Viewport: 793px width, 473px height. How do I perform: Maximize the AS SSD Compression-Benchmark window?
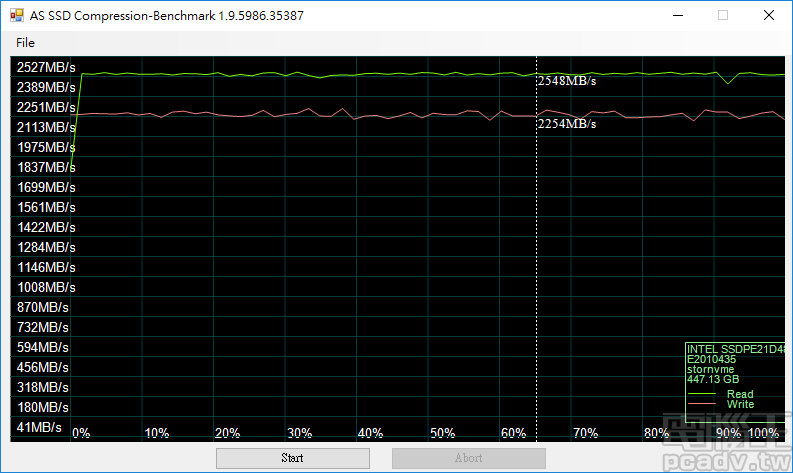coord(723,15)
